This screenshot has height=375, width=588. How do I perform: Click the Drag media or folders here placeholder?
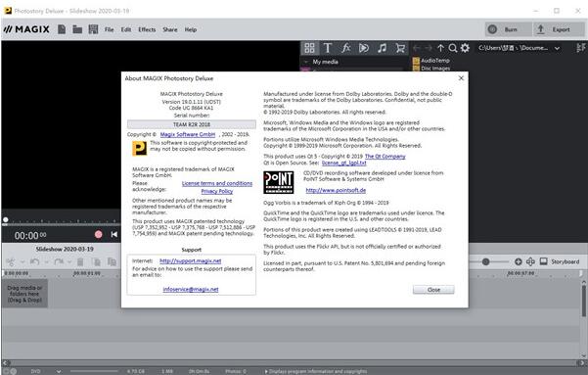click(24, 294)
